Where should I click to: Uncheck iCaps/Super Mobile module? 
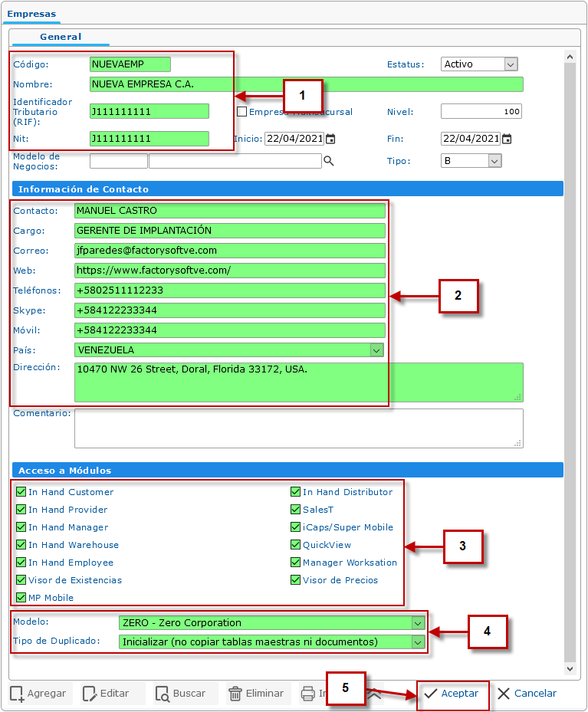tap(296, 527)
